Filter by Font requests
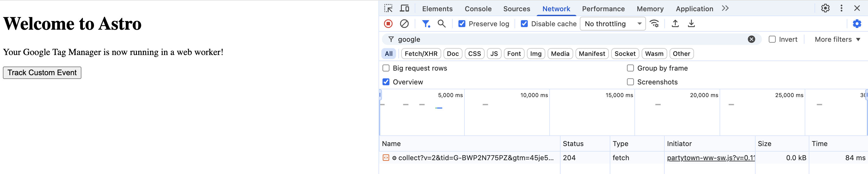Screen dimensions: 868x174 pos(514,54)
